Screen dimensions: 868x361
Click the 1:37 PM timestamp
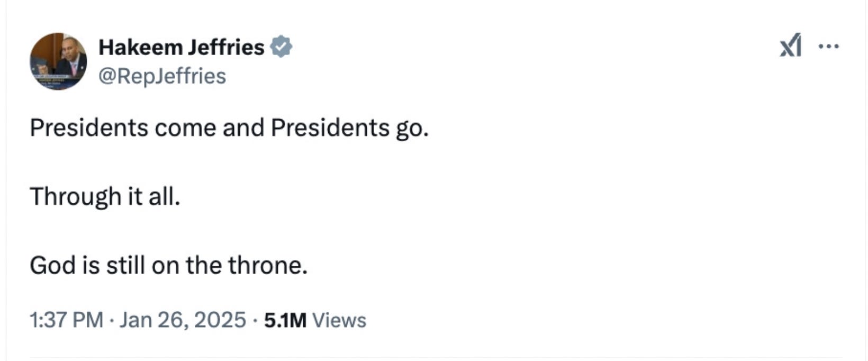(66, 320)
